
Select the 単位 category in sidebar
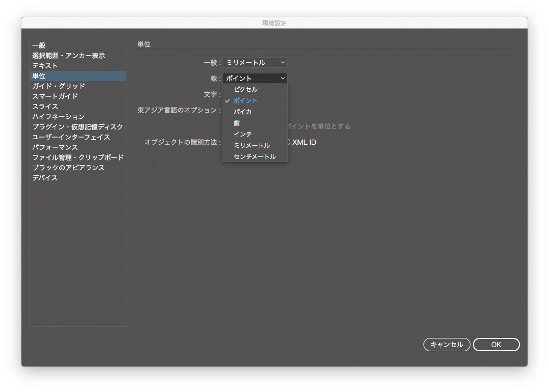coord(78,76)
